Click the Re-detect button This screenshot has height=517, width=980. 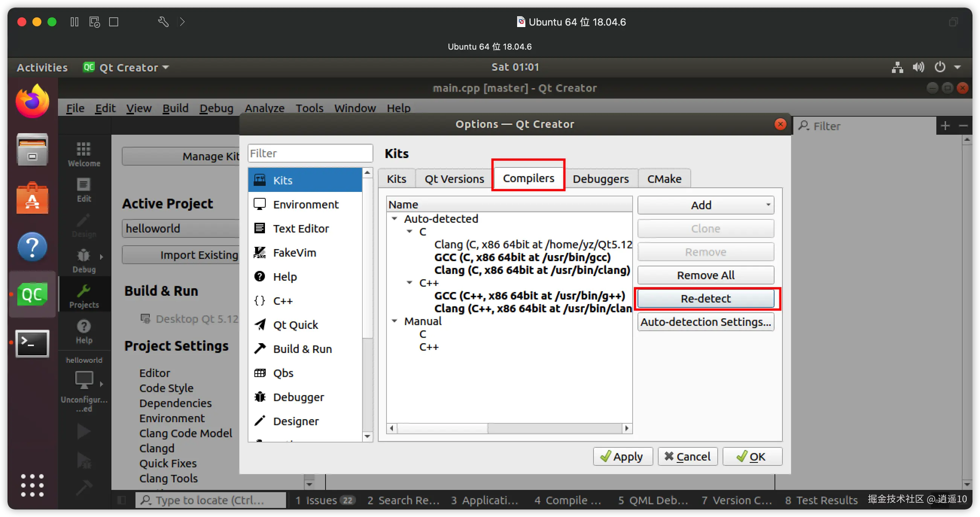(705, 298)
